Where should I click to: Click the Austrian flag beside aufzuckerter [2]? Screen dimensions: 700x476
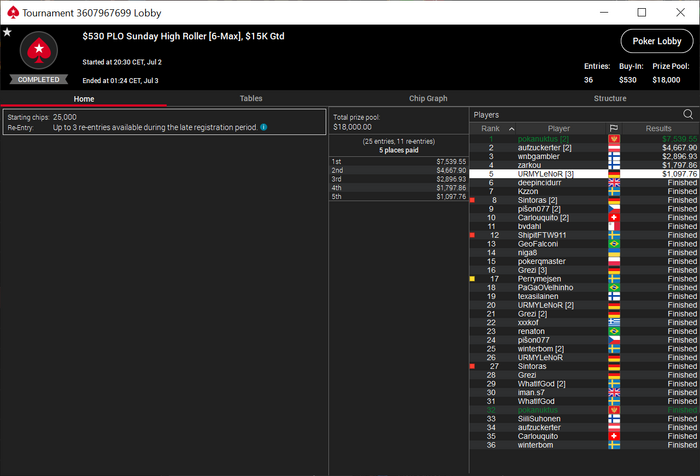click(x=614, y=147)
